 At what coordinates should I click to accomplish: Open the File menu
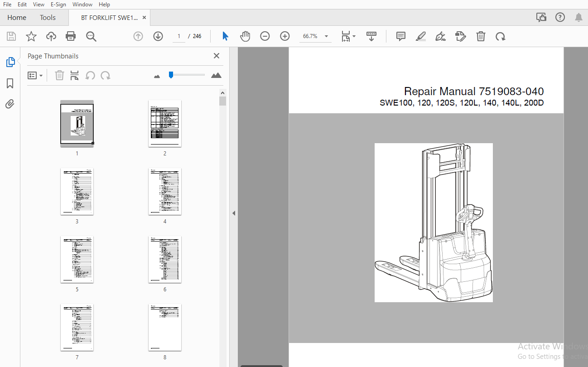pos(7,5)
